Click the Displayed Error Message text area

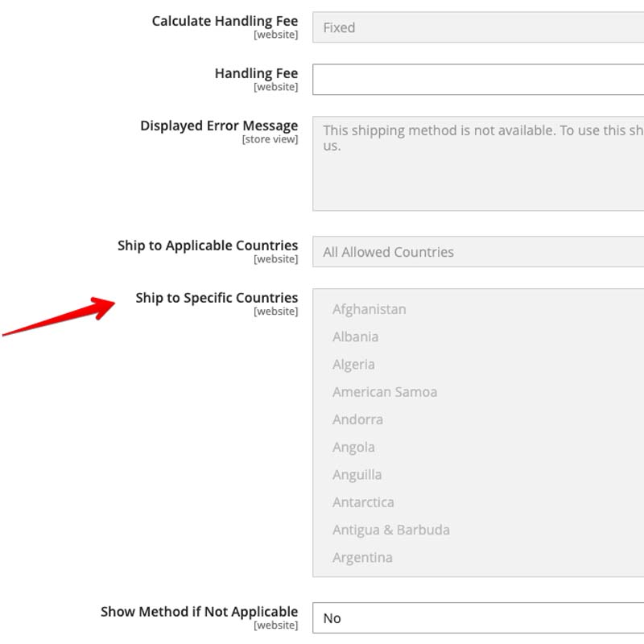pos(478,163)
